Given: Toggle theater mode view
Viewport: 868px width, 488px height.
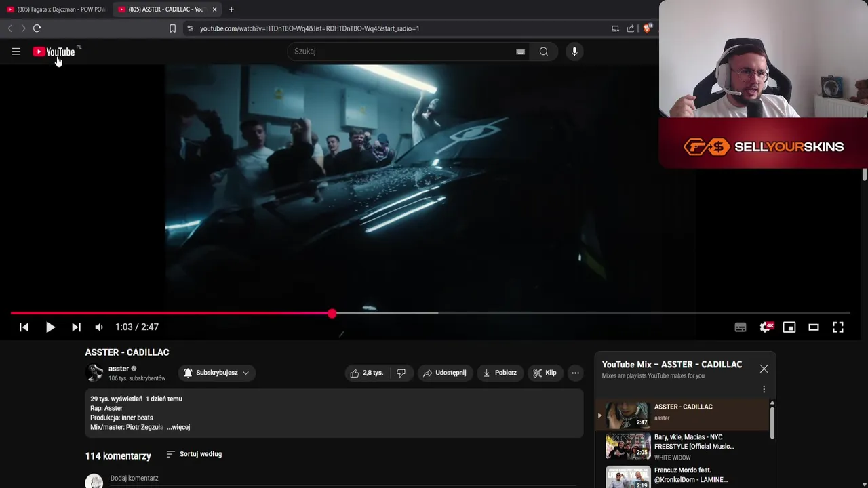Looking at the screenshot, I should (814, 327).
